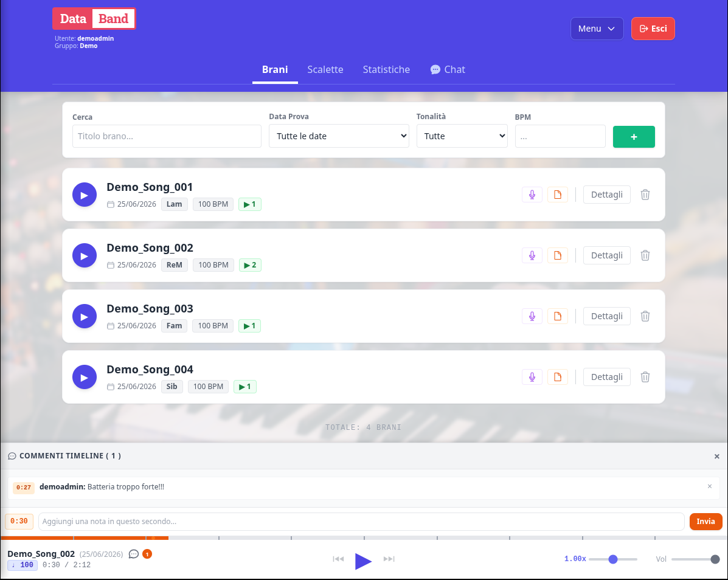Click the trash icon for Demo_Song_002
Image resolution: width=728 pixels, height=580 pixels.
[x=645, y=256]
